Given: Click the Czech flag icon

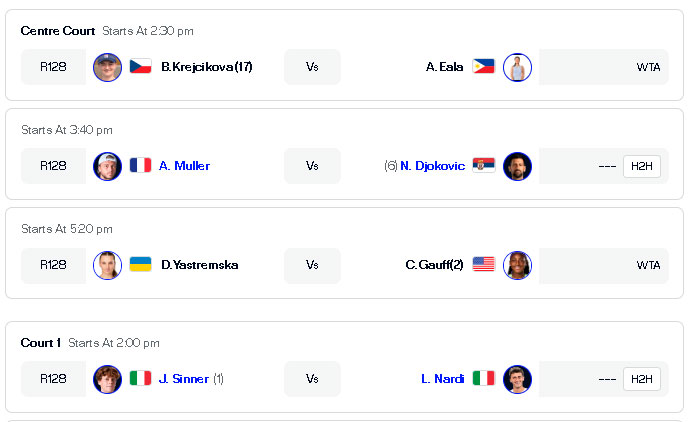Looking at the screenshot, I should 141,67.
